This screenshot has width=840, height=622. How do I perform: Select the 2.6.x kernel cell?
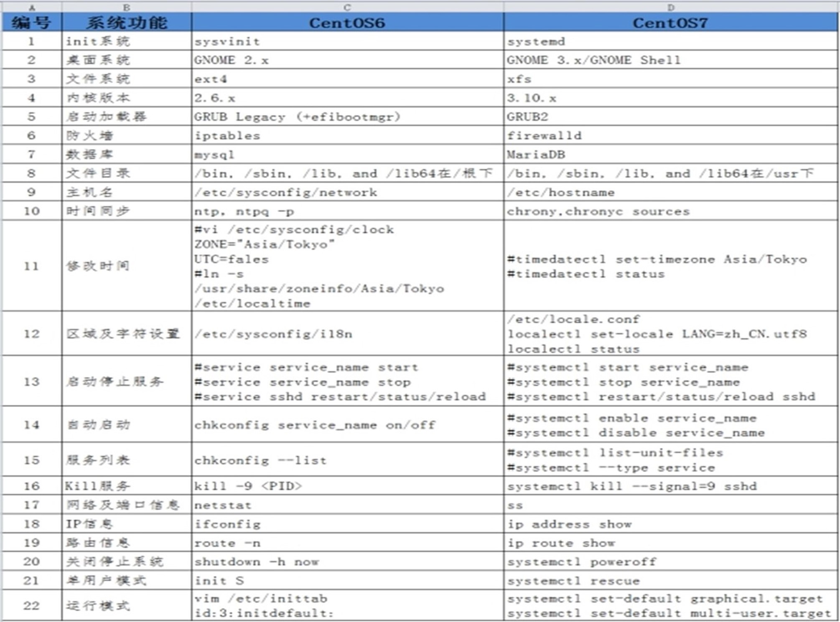347,98
